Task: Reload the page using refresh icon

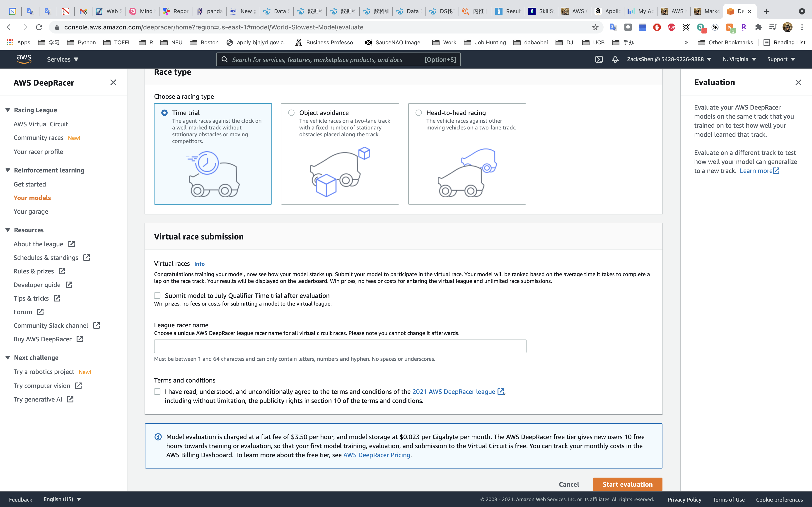Action: click(39, 27)
